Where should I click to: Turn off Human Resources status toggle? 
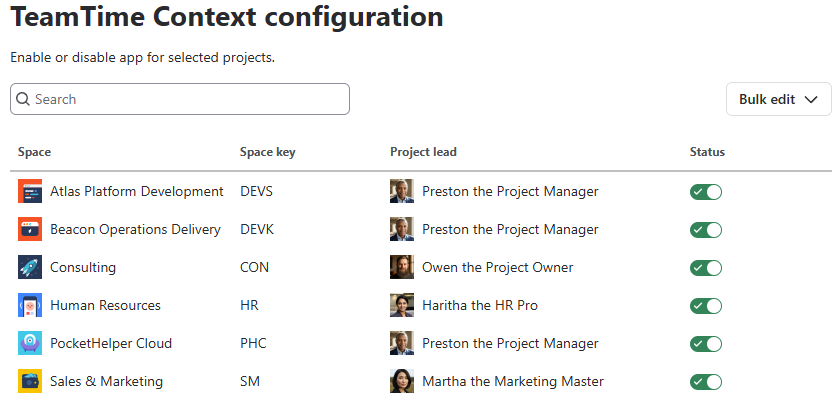706,306
